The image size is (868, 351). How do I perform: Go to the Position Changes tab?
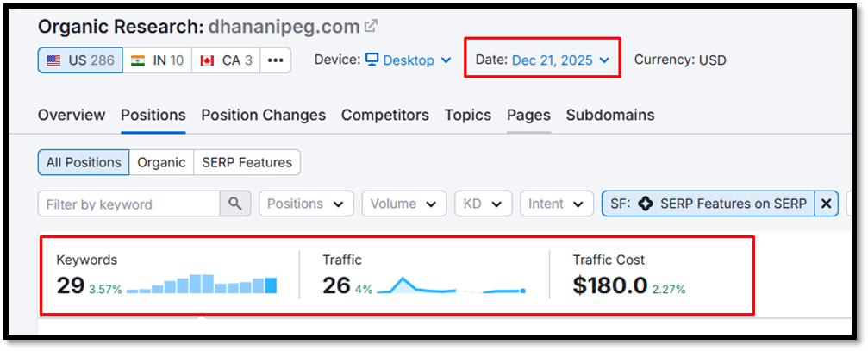(x=263, y=115)
